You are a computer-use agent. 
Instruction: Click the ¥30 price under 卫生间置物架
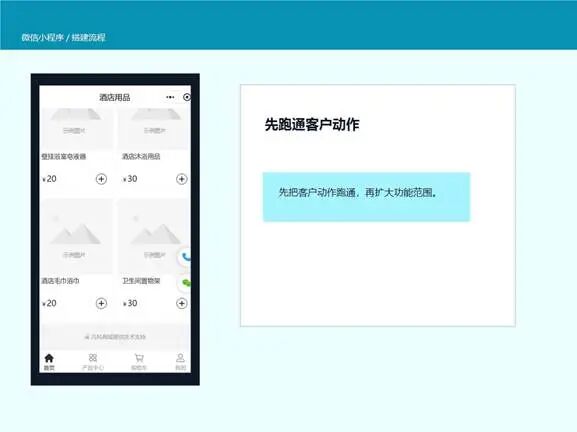coord(130,304)
